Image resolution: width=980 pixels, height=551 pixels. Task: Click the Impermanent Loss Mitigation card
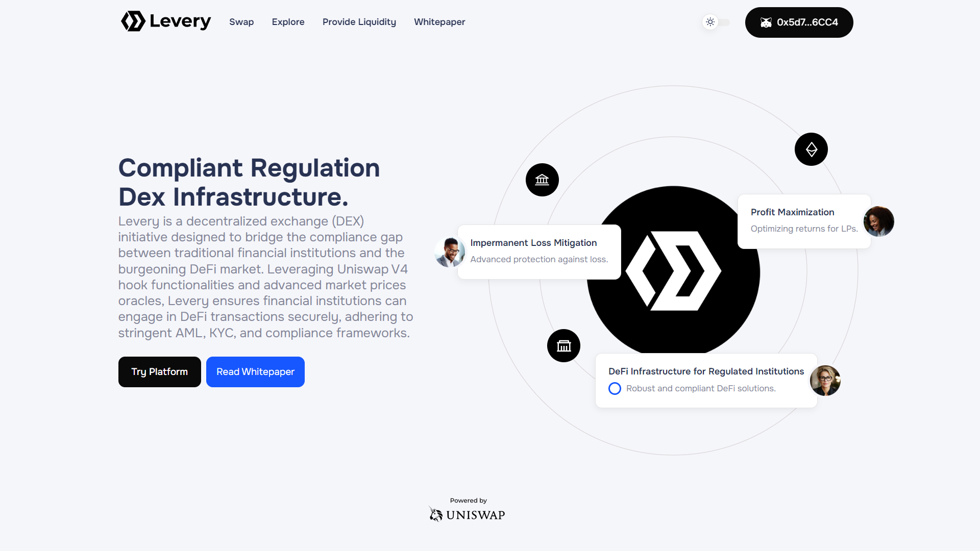click(x=539, y=251)
